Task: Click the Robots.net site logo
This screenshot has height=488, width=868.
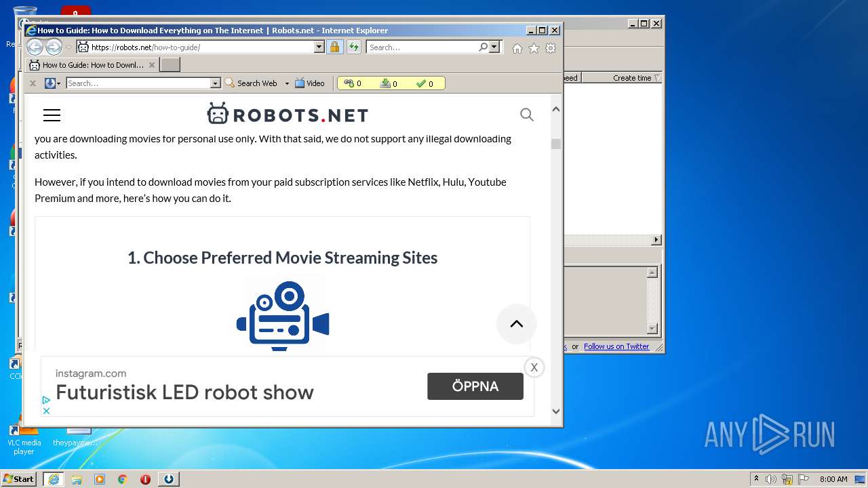Action: coord(288,115)
